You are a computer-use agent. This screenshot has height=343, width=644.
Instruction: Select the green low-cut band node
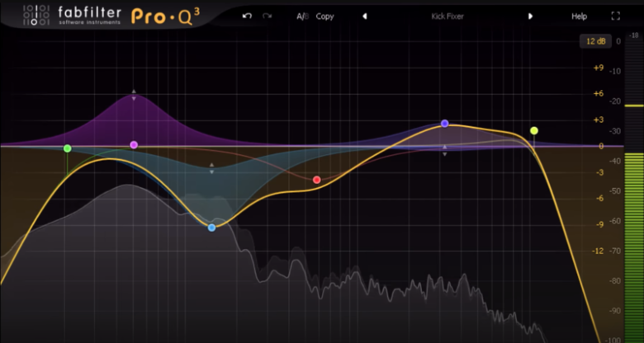pyautogui.click(x=68, y=148)
